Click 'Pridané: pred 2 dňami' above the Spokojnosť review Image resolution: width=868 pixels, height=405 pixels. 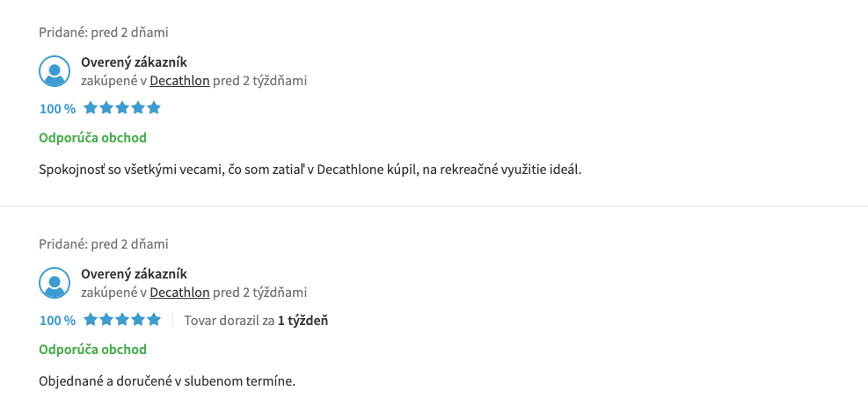point(104,33)
